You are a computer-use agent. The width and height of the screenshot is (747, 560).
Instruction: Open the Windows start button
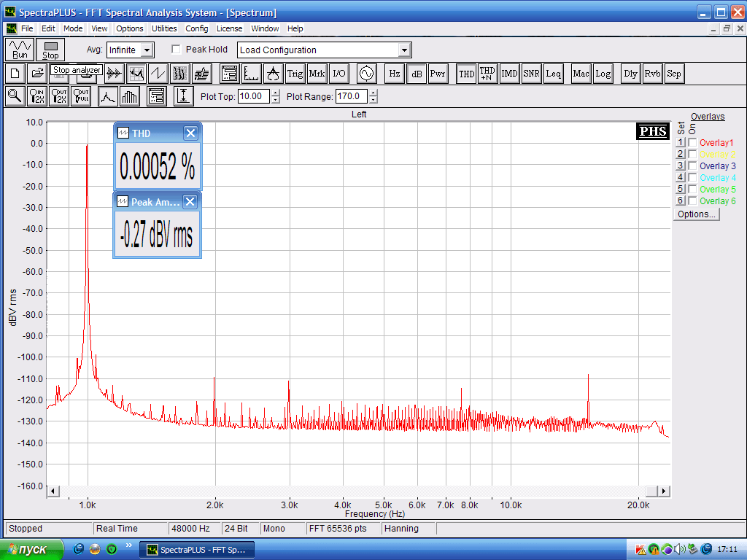[x=31, y=550]
